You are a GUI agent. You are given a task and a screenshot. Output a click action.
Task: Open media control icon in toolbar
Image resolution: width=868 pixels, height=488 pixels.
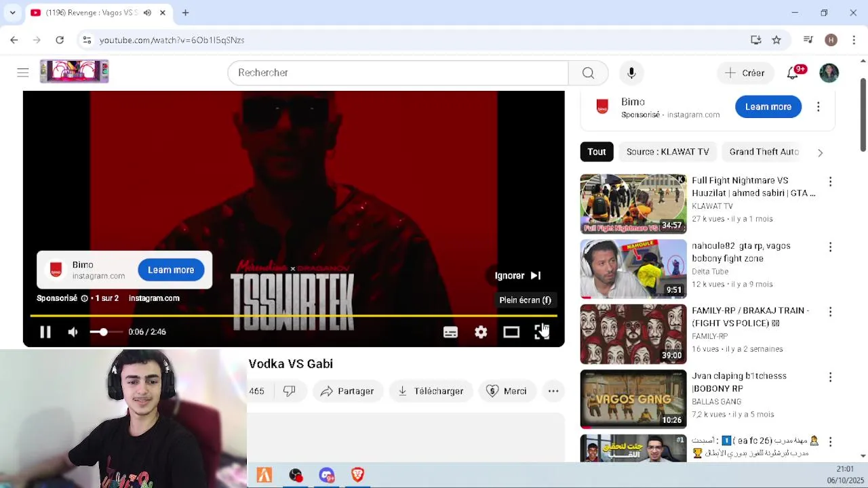click(808, 40)
